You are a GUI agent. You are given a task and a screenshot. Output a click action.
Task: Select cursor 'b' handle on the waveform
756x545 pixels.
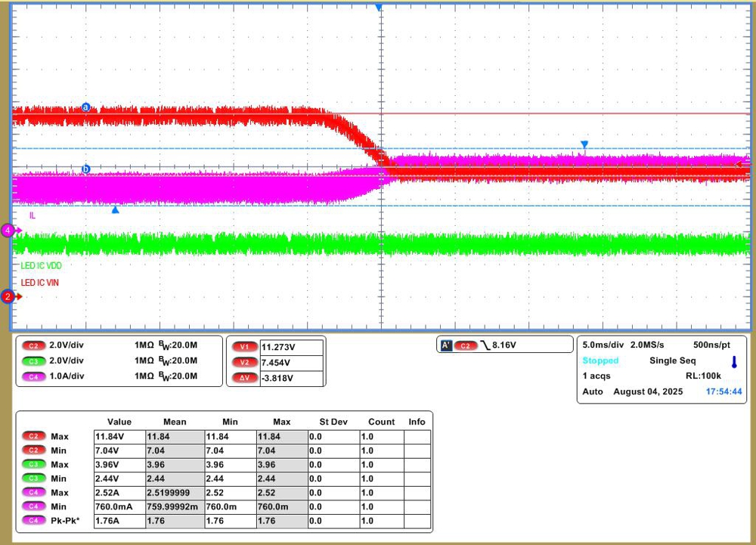(x=85, y=169)
